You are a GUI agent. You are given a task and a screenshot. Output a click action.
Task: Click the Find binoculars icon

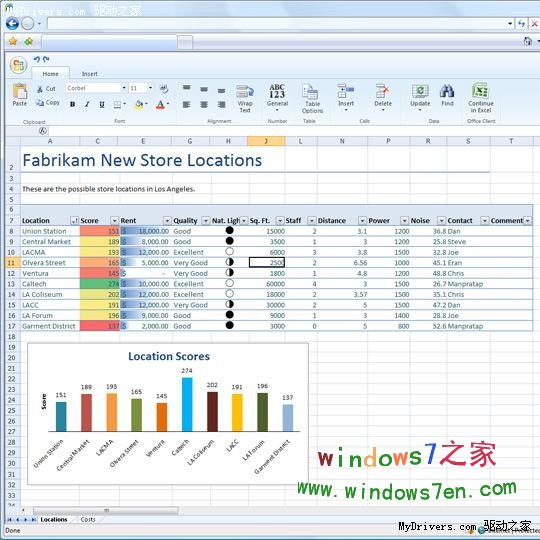click(447, 91)
